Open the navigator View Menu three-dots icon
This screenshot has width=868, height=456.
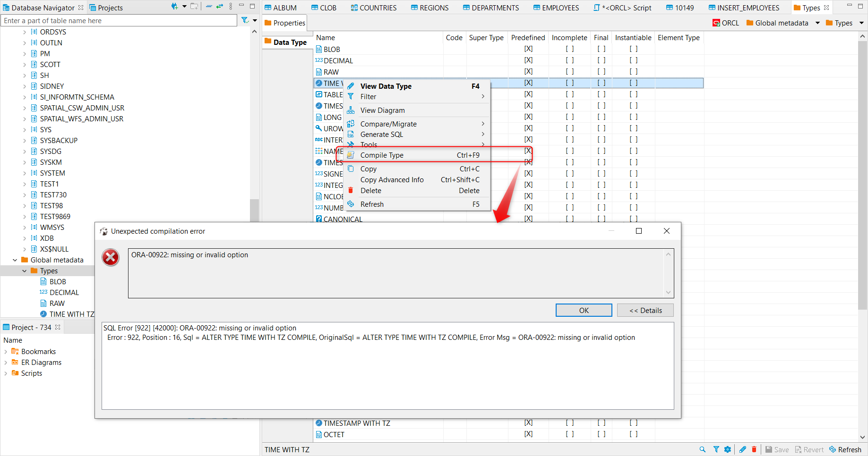[x=231, y=7]
